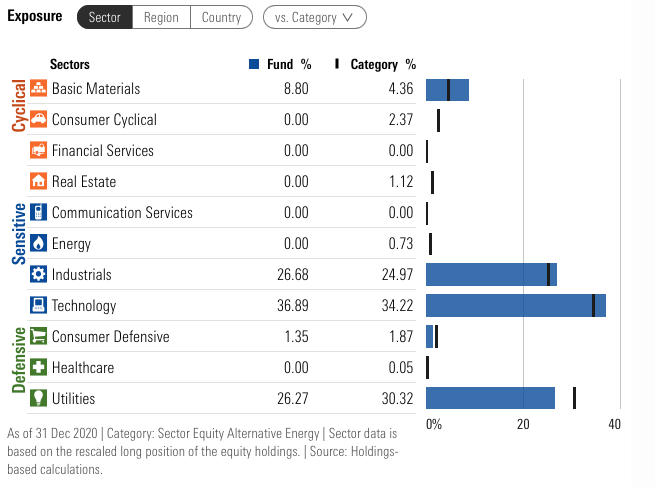Switch exposure view to Country

pos(221,17)
